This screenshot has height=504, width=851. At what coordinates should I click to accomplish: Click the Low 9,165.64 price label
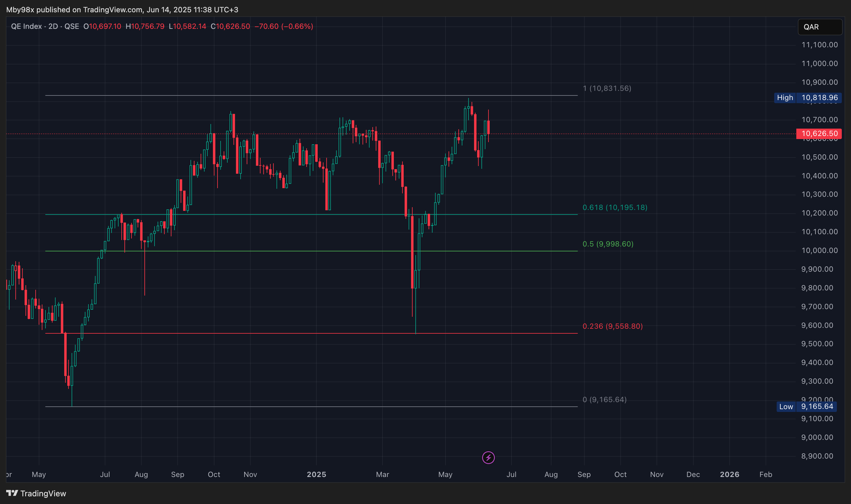click(x=806, y=406)
